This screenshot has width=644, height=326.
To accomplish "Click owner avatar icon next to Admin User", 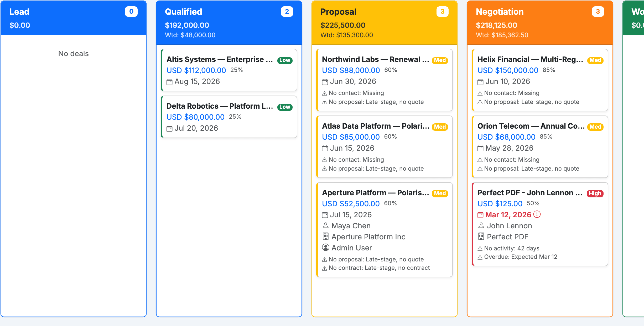I will click(326, 248).
